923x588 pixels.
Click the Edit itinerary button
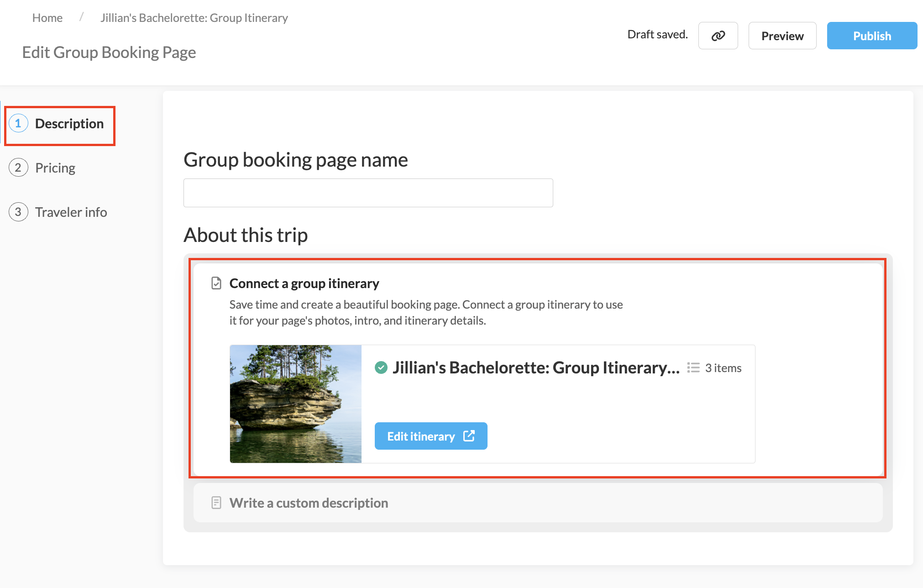[x=431, y=436]
